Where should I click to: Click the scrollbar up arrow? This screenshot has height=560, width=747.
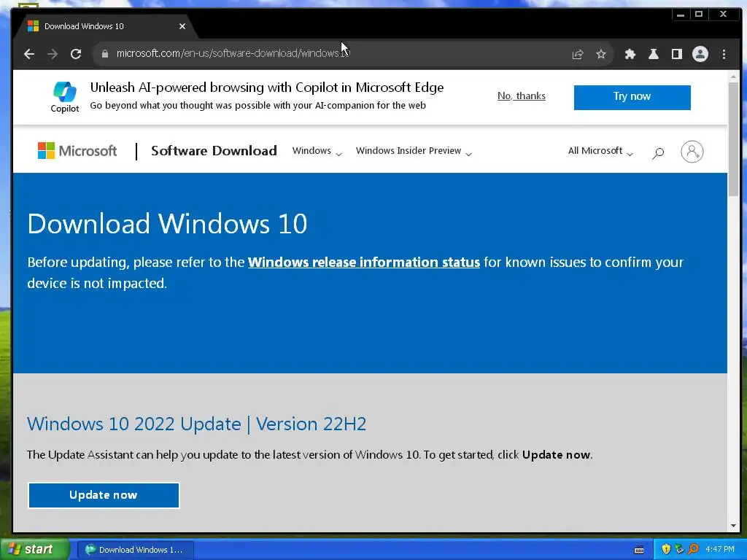point(733,76)
